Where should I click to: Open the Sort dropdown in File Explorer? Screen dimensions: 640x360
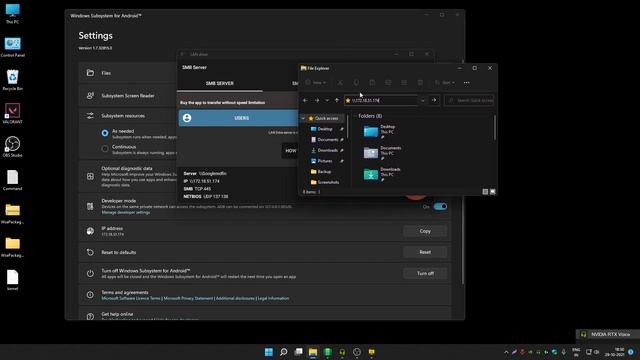(444, 83)
